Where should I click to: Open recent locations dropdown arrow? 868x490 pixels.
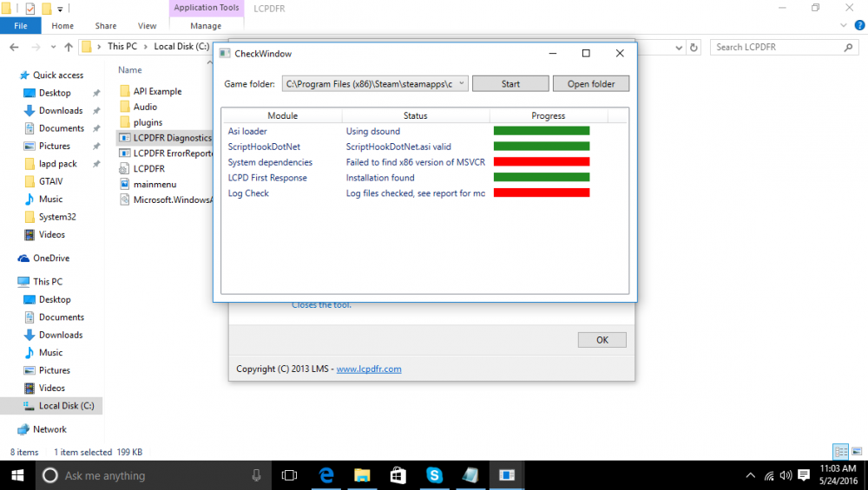pyautogui.click(x=53, y=47)
